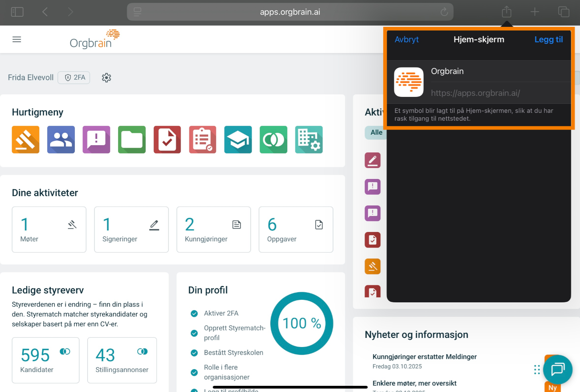Open the purple announcement bubble shortcut
This screenshot has width=580, height=392.
click(x=96, y=140)
